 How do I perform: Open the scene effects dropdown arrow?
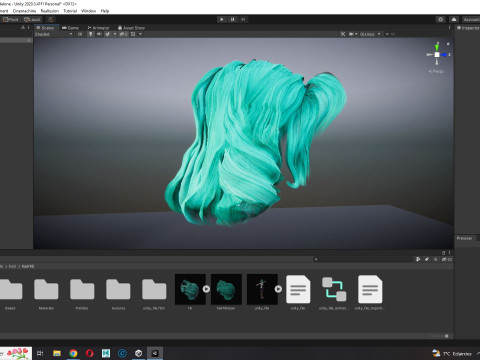[115, 34]
